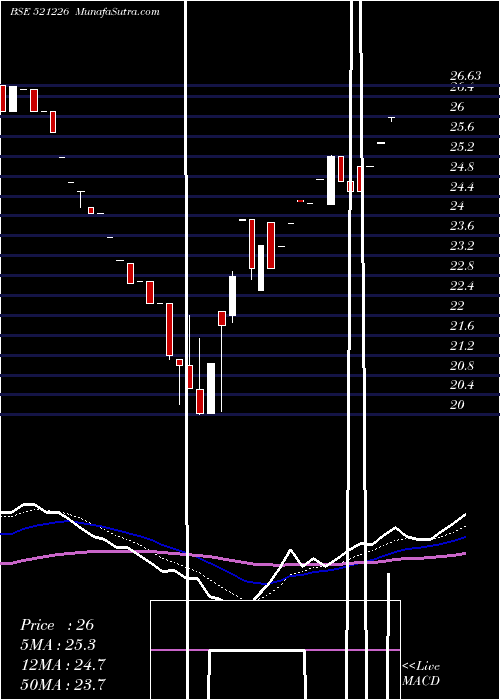The image size is (500, 700).
Task: Click the Price : 26 readout
Action: coord(57,625)
